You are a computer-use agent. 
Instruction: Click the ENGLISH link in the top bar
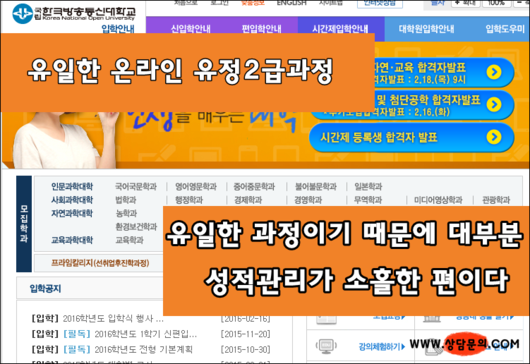click(291, 3)
